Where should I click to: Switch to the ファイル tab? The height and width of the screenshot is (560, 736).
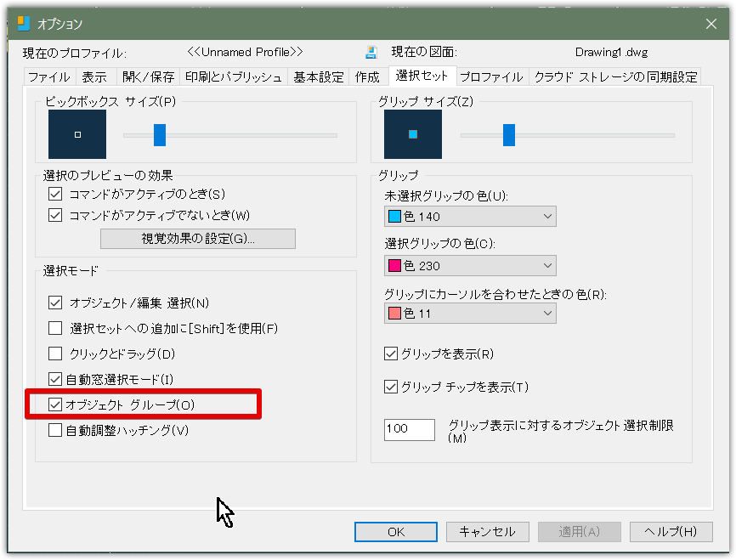pyautogui.click(x=49, y=76)
